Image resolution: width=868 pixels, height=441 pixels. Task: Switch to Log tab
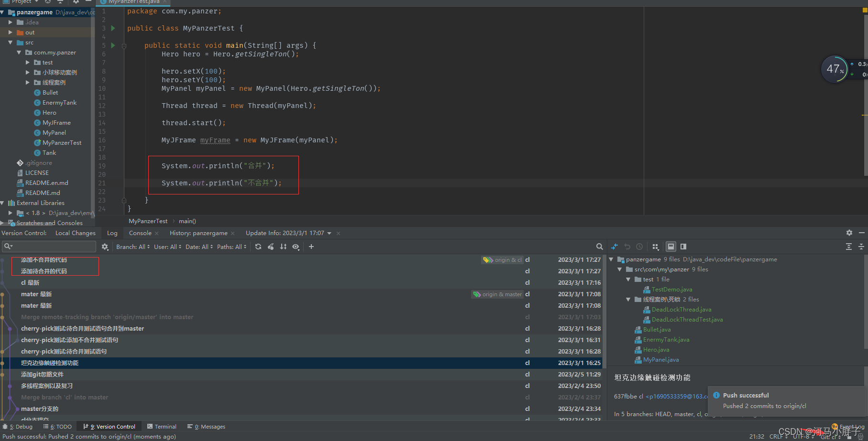112,233
